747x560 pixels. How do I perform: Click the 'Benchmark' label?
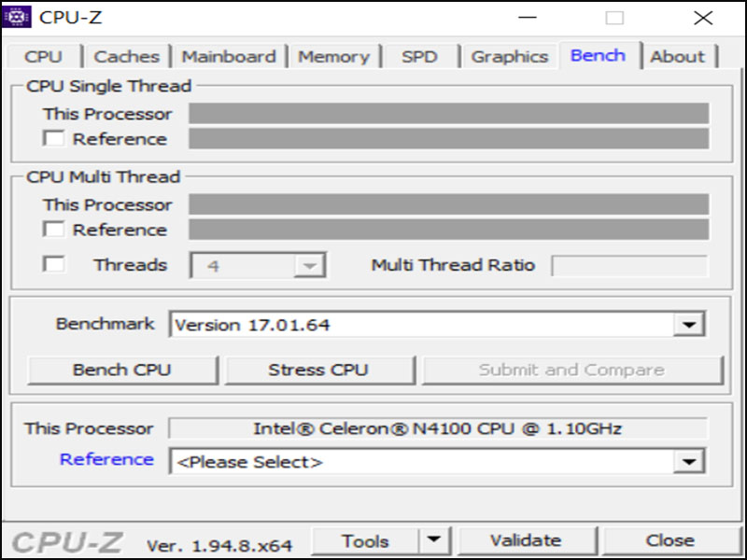tap(106, 324)
